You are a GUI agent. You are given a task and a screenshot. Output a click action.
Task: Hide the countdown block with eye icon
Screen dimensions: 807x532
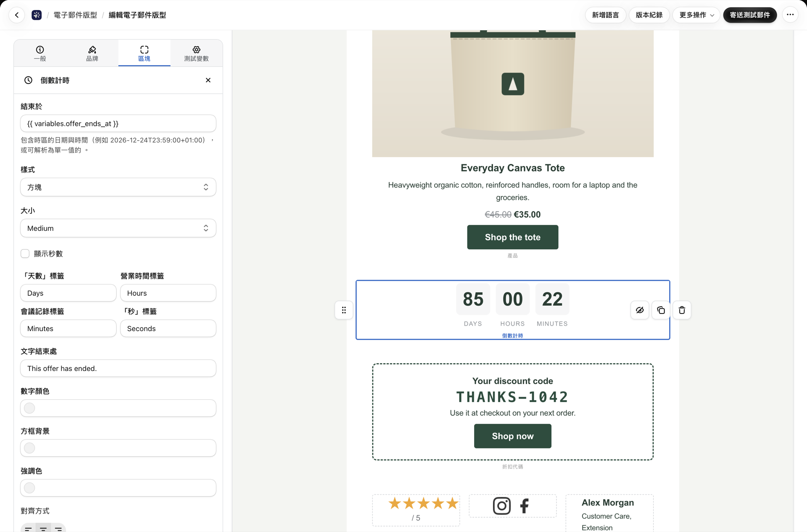pos(640,310)
